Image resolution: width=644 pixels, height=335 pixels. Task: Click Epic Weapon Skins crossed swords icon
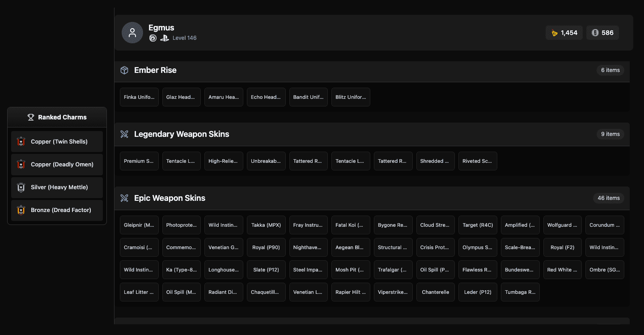[x=124, y=198]
